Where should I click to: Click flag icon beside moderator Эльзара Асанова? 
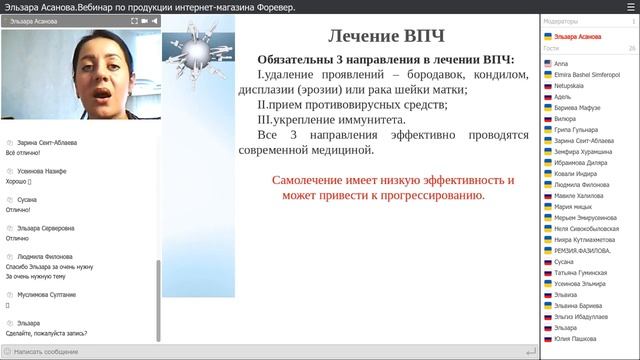(x=548, y=37)
